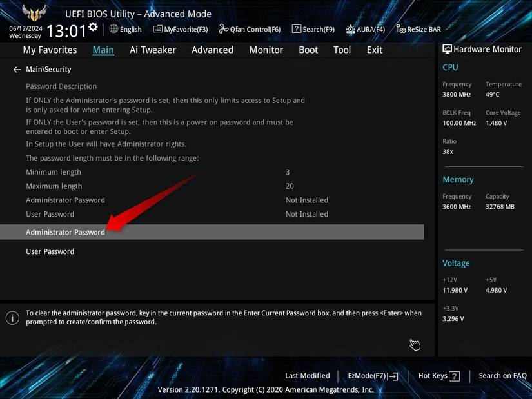Open AURA lighting settings
532x399 pixels.
click(x=365, y=29)
